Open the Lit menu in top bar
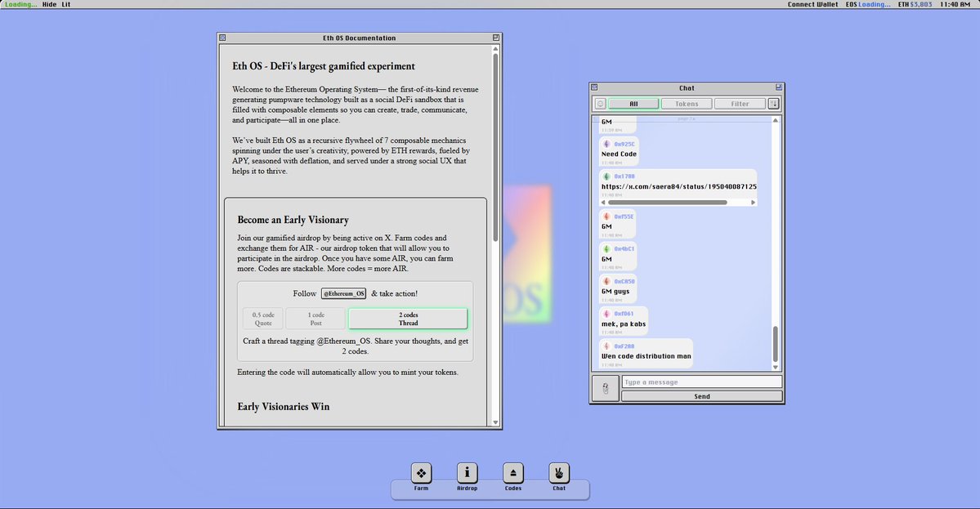 65,4
